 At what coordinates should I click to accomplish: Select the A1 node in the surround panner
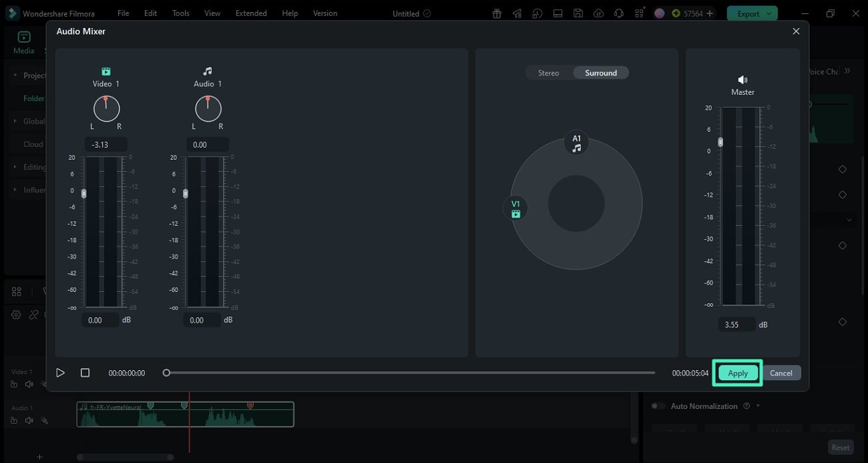[576, 143]
